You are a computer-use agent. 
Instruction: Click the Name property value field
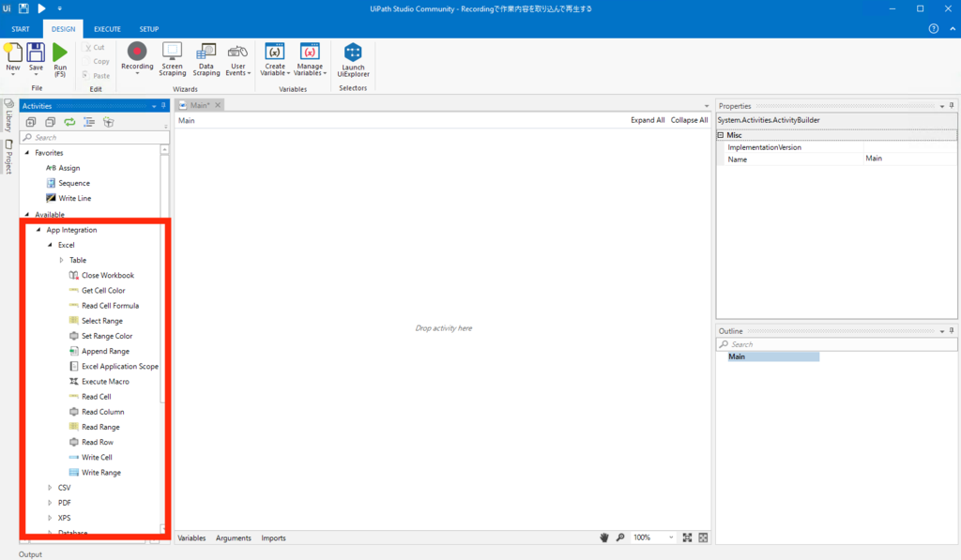pos(909,159)
